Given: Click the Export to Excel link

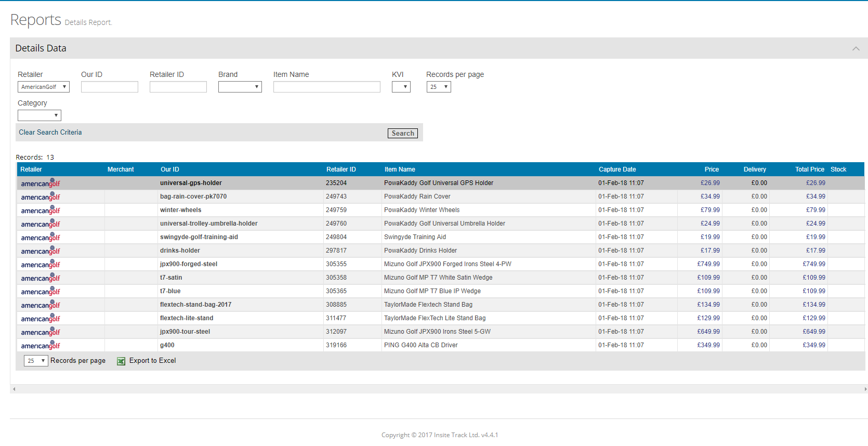Looking at the screenshot, I should pyautogui.click(x=152, y=361).
